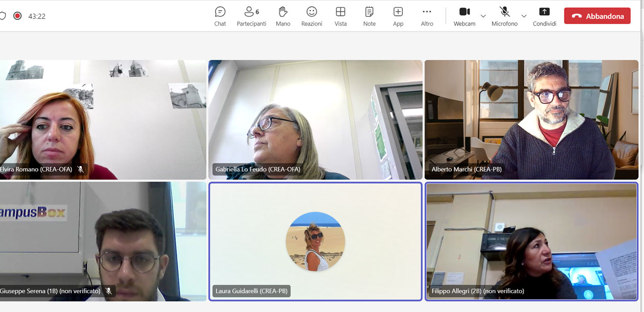Raise hand with Mano button
Viewport: 644px width, 312px height.
click(283, 16)
